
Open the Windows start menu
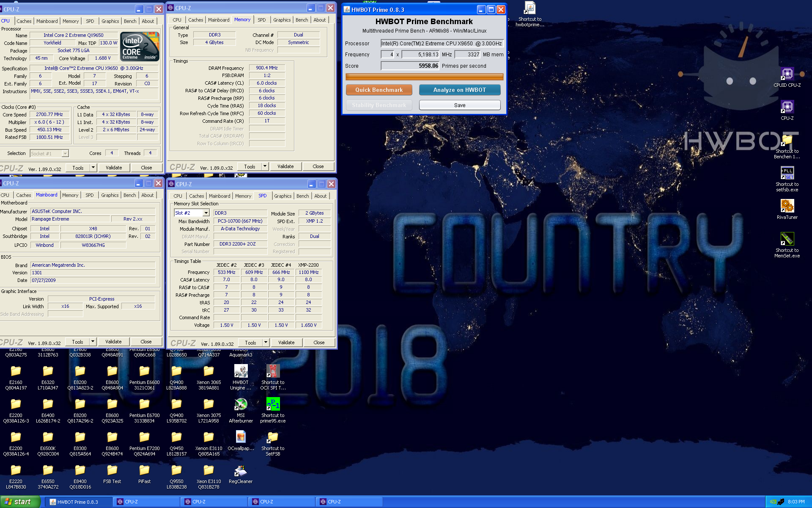20,502
